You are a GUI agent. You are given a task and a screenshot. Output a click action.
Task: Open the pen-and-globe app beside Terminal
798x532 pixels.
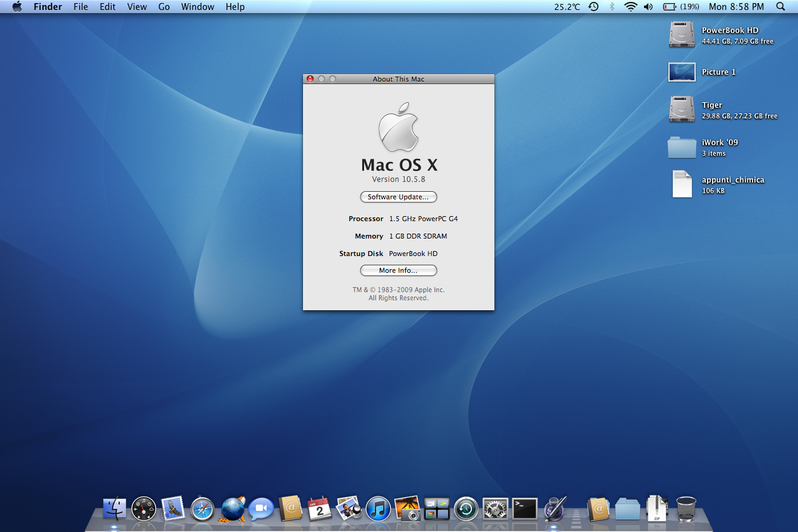click(554, 508)
